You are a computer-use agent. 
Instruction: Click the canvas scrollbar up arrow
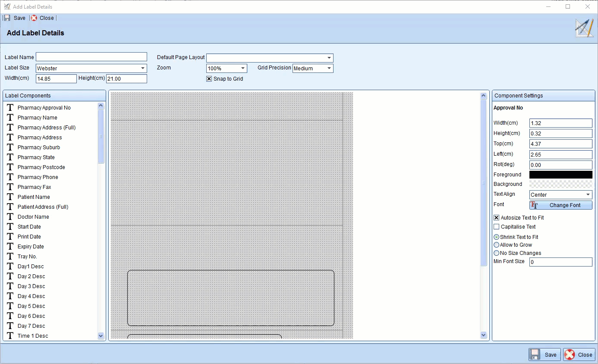point(483,96)
